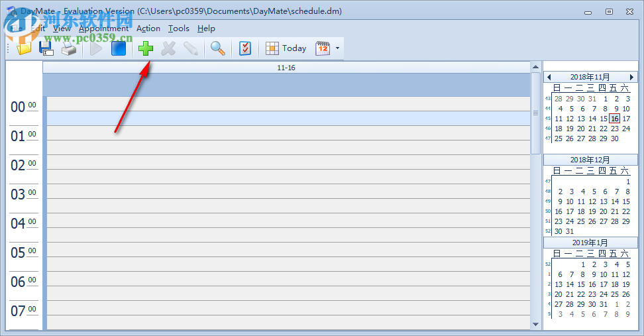Expand the calendar view dropdown arrow
The height and width of the screenshot is (336, 644).
(338, 48)
